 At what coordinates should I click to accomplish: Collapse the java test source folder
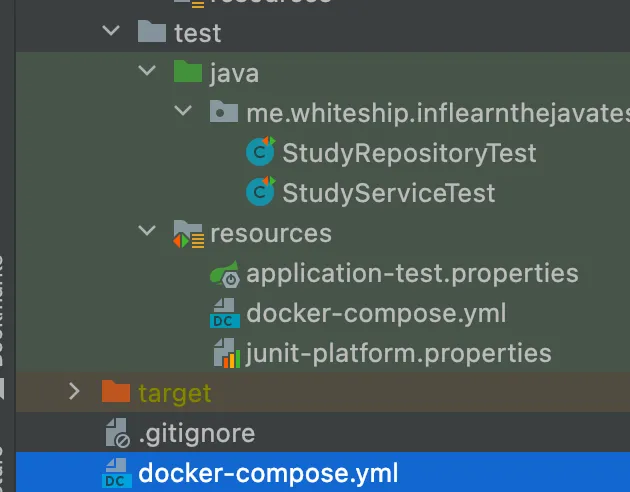(x=147, y=72)
